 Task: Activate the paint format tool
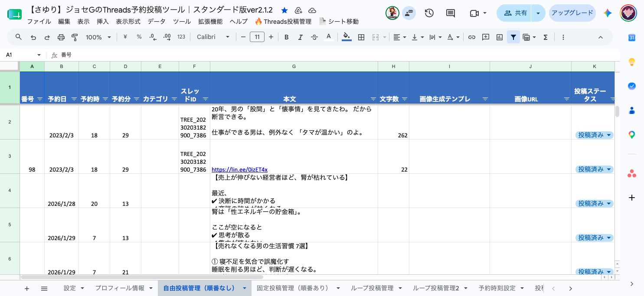[75, 37]
